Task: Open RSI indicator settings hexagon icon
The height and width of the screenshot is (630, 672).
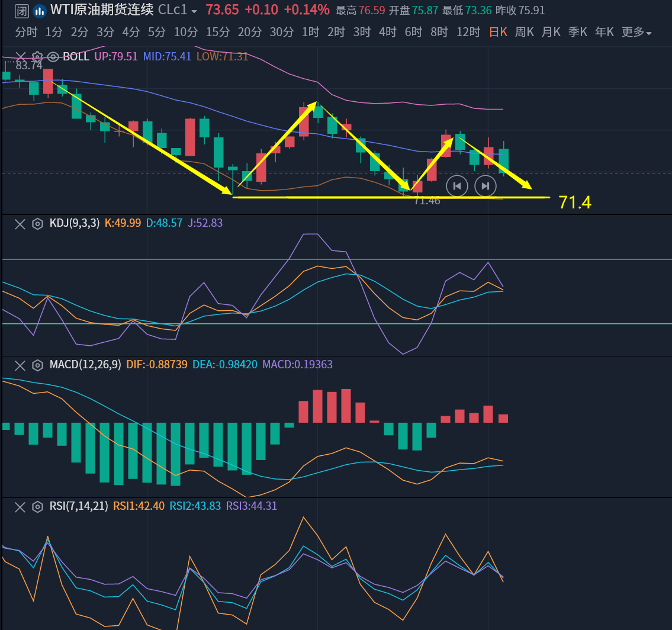Action: tap(38, 507)
